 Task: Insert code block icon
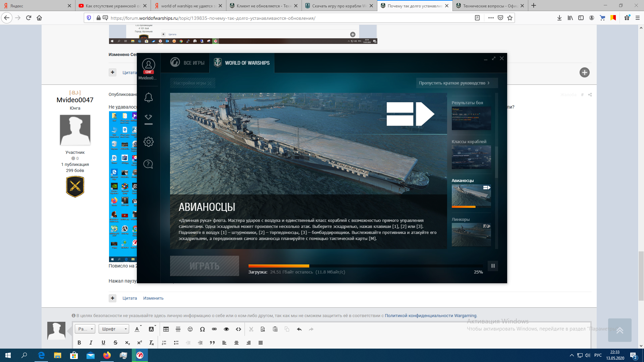point(238,329)
